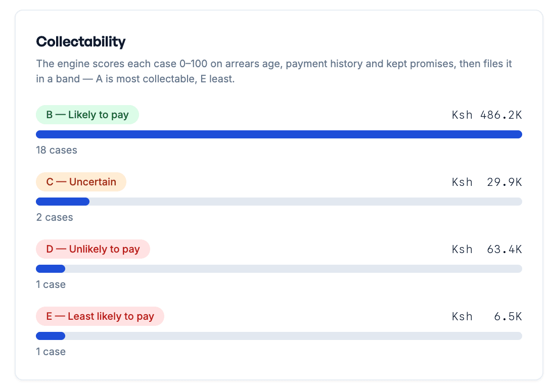
Task: Click the Ksh 63.4K amount
Action: (487, 250)
